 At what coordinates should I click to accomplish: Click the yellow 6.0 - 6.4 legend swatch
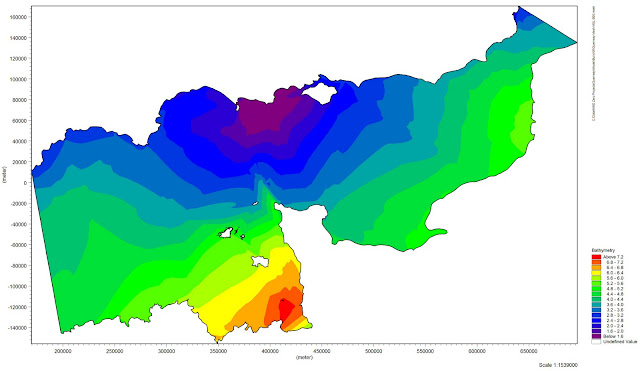coord(596,273)
